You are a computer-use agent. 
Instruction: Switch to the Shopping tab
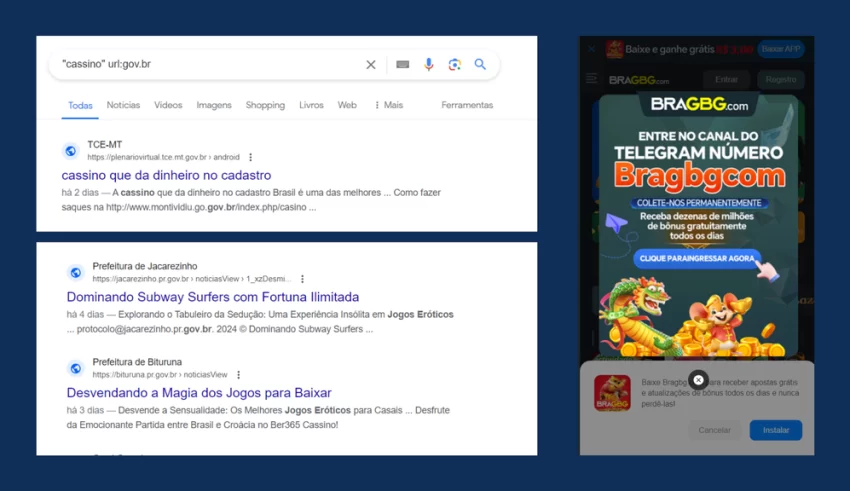click(265, 105)
